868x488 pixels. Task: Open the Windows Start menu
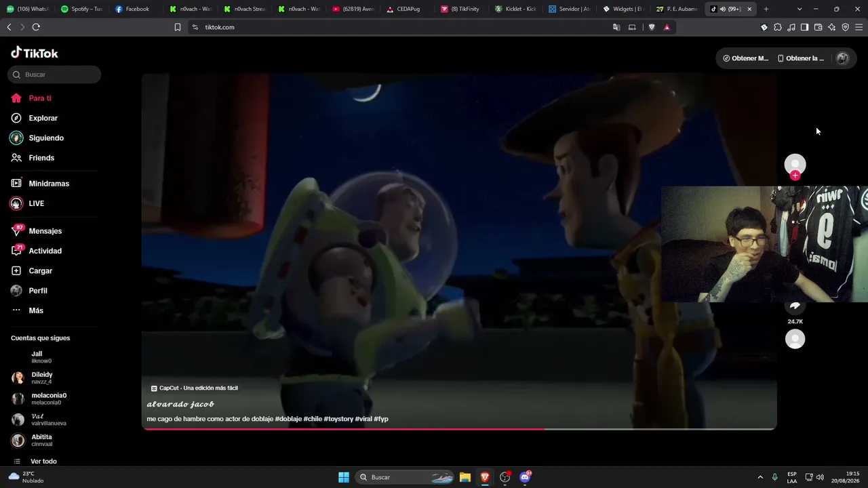click(x=344, y=477)
